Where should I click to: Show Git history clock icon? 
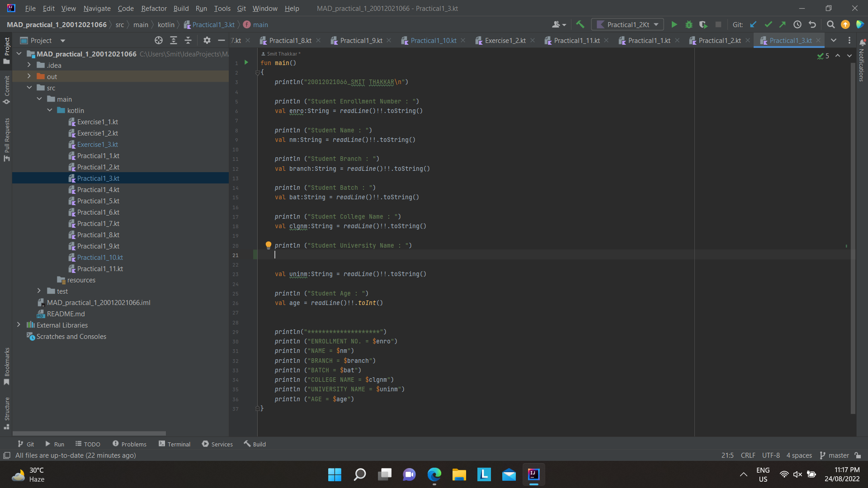pyautogui.click(x=797, y=24)
